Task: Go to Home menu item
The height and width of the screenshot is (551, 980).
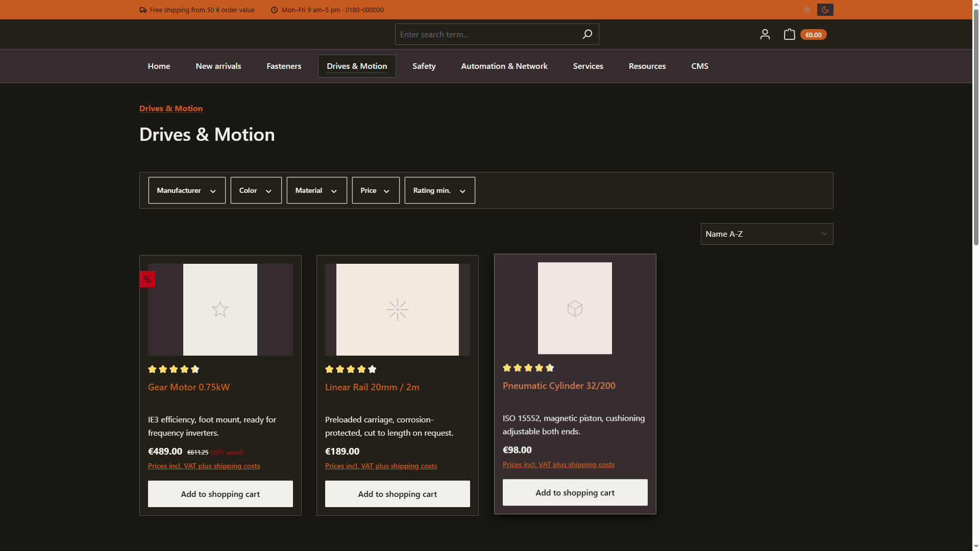Action: pos(159,66)
